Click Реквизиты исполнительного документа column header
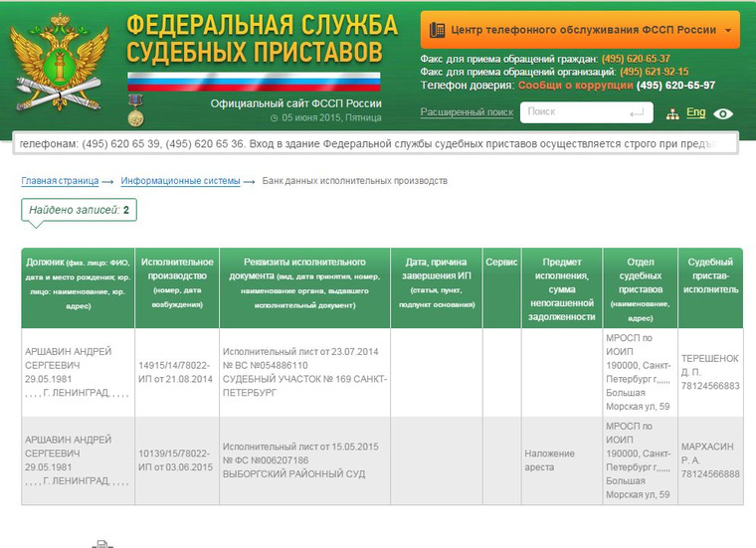The width and height of the screenshot is (756, 548). point(304,288)
